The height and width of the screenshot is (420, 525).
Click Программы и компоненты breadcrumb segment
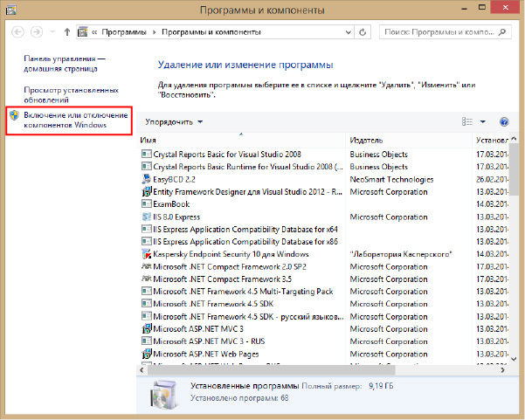(211, 32)
